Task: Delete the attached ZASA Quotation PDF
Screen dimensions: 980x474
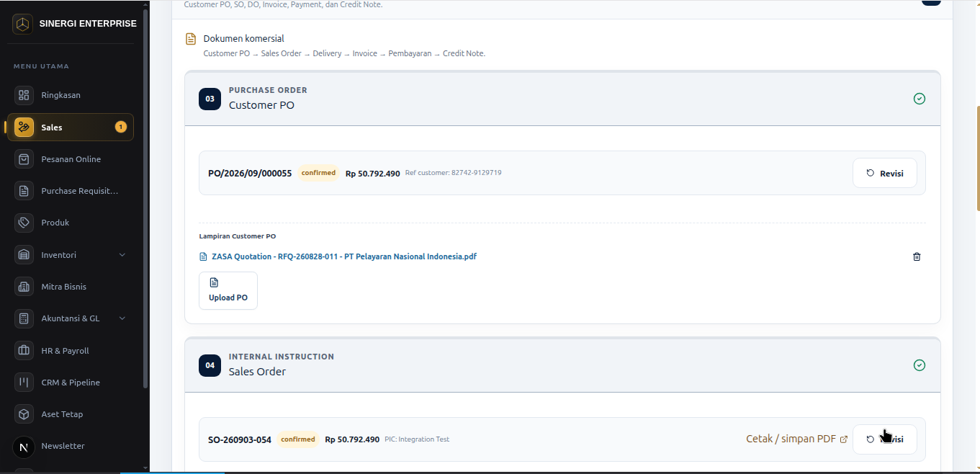Action: (917, 256)
